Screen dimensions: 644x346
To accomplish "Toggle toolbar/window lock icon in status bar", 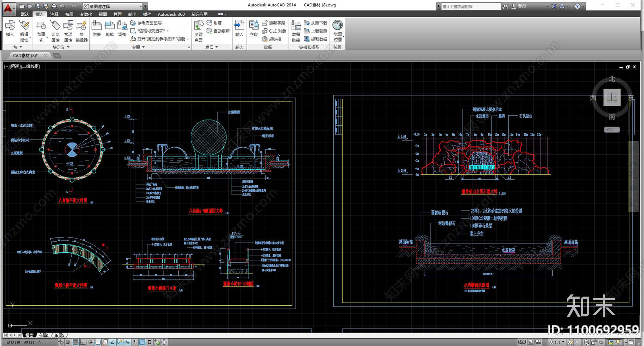I will [594, 342].
